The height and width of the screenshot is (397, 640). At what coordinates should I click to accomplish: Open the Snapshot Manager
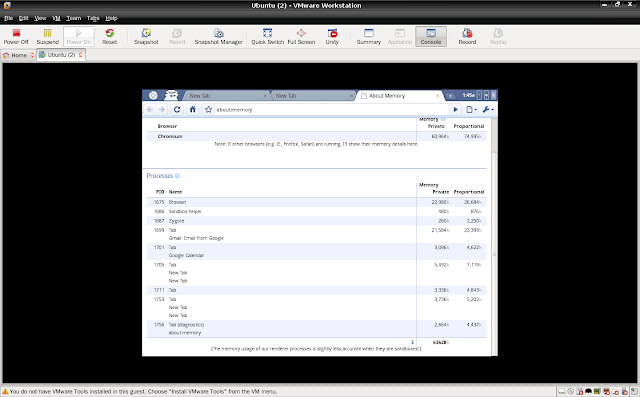point(218,37)
